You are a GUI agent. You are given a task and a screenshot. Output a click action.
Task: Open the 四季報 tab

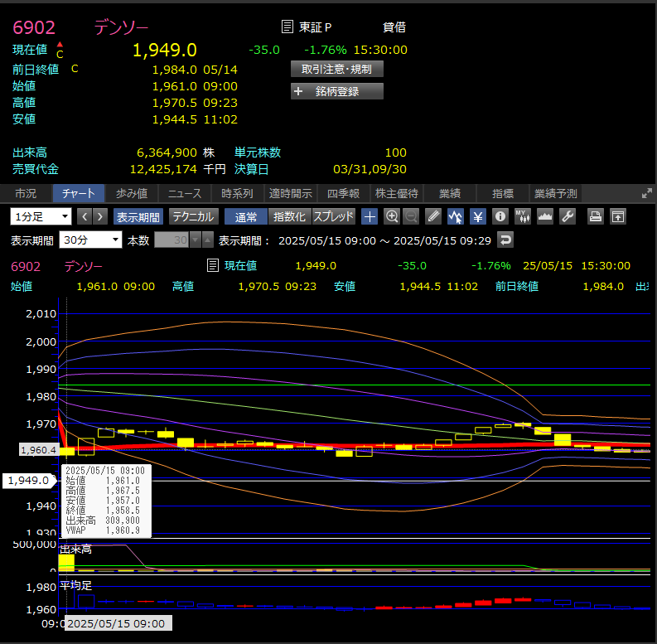click(x=343, y=193)
